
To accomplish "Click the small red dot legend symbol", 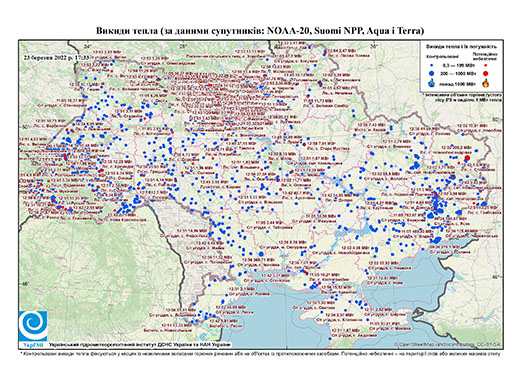I will coord(486,66).
